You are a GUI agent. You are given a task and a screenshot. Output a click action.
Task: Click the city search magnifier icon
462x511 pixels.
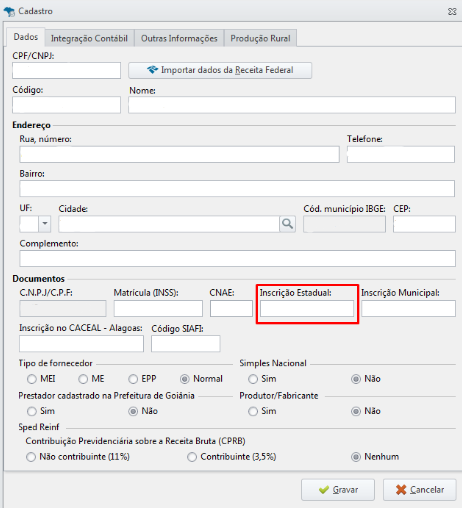[287, 224]
